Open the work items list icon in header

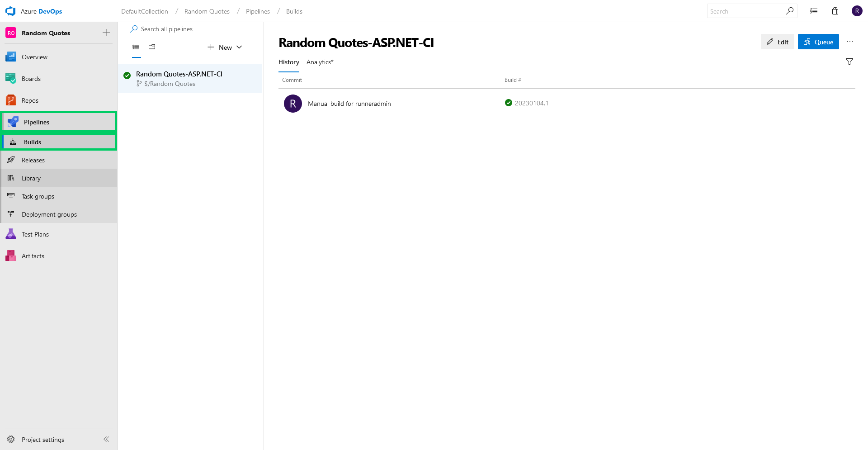[x=814, y=11]
